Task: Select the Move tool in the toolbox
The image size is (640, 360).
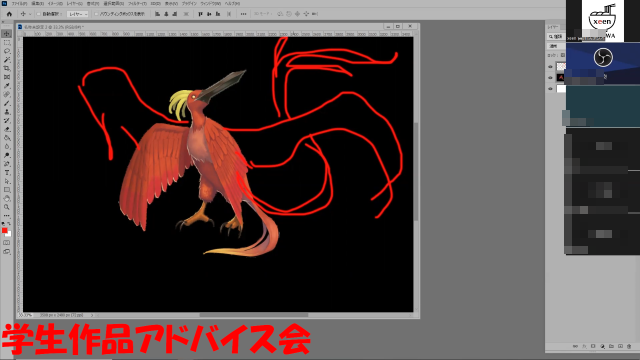Action: point(7,34)
